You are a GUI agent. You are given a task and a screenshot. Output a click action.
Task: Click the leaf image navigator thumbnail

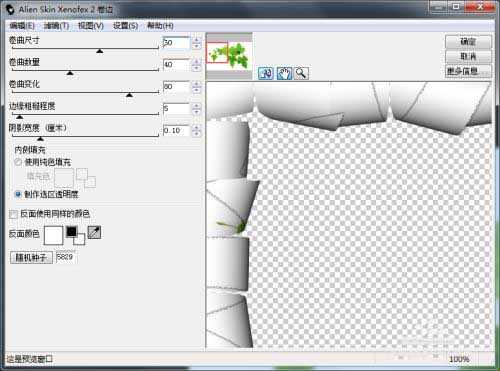click(x=229, y=55)
